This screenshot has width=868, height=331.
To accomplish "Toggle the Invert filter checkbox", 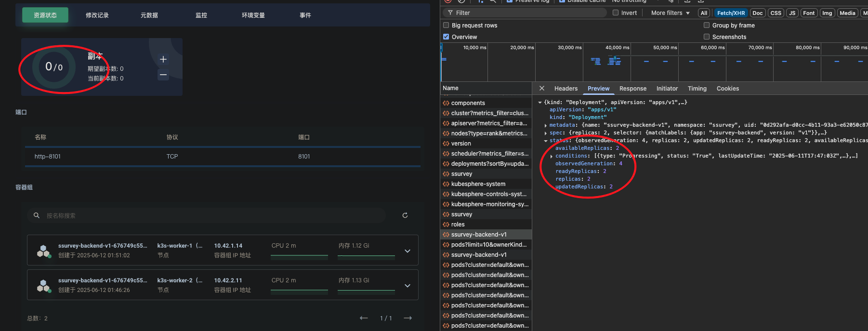I will click(616, 13).
